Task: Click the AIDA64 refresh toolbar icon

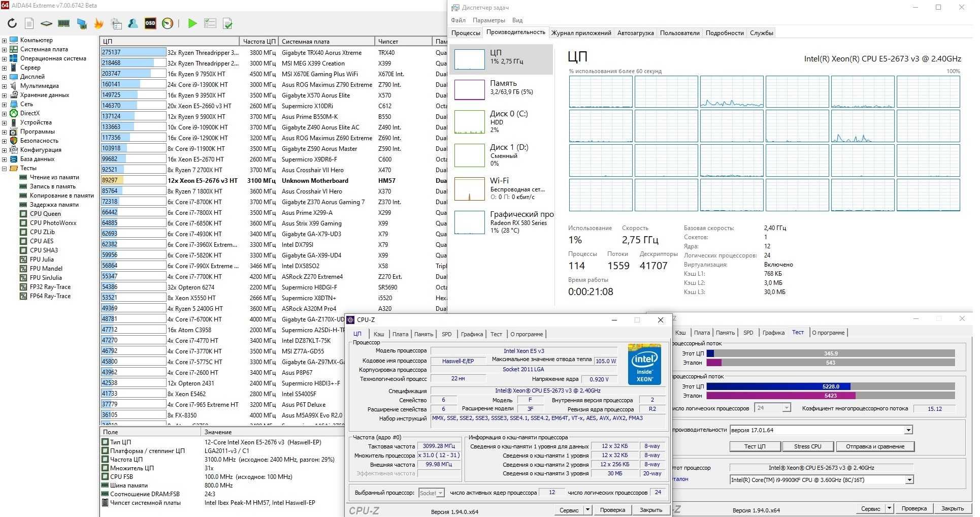Action: click(x=12, y=23)
